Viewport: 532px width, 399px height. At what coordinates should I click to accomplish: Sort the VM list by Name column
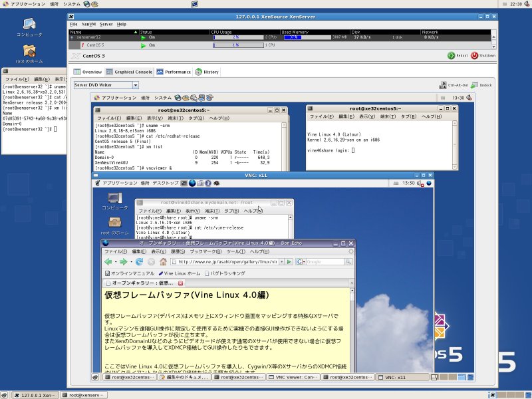point(104,32)
